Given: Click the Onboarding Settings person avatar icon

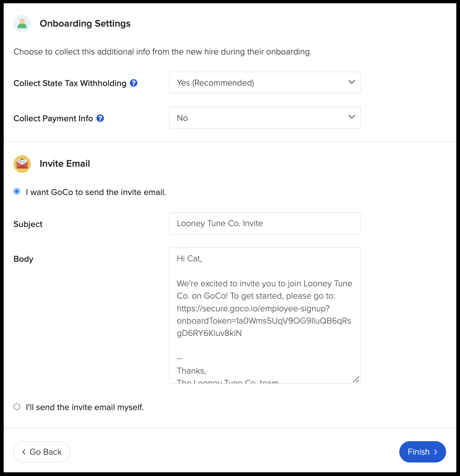Looking at the screenshot, I should click(22, 24).
